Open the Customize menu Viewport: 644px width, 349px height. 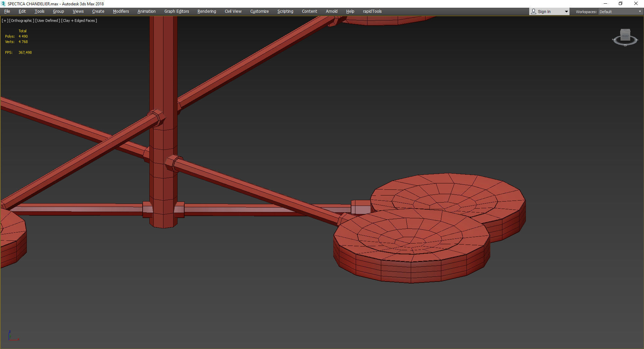tap(259, 11)
